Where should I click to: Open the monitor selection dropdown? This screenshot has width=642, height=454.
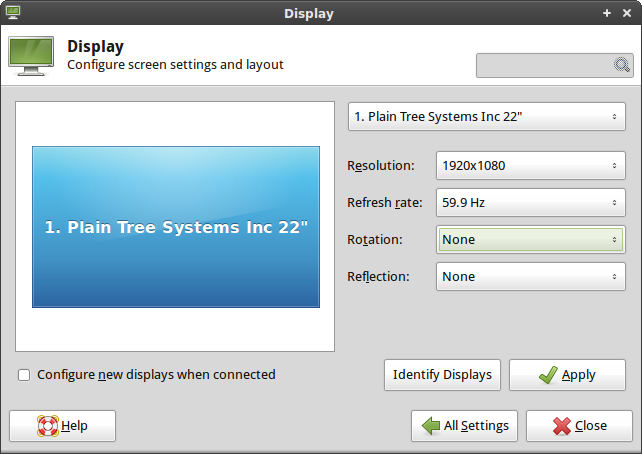pyautogui.click(x=486, y=117)
